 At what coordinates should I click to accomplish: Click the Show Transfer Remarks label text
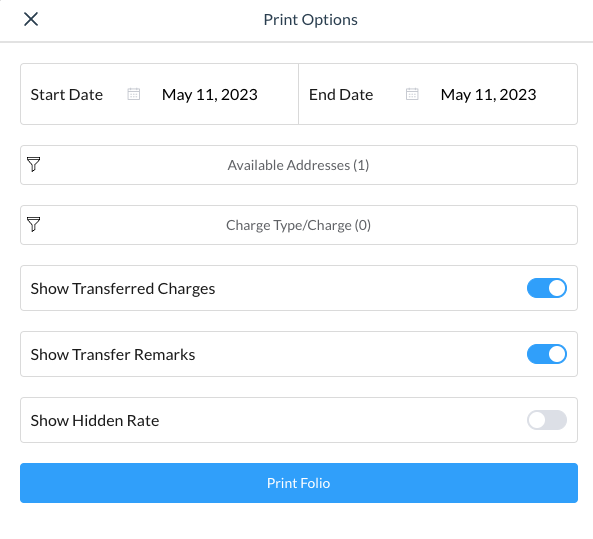113,354
